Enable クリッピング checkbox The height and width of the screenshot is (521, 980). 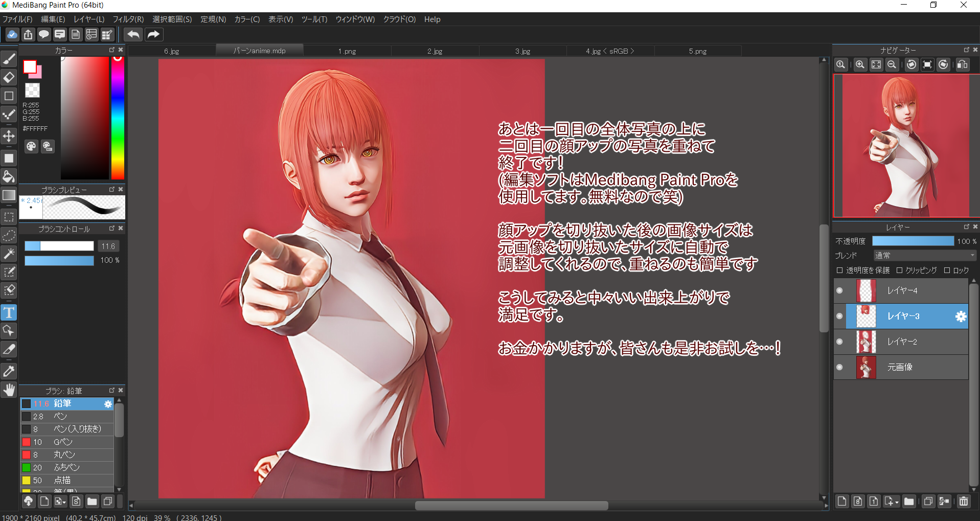(x=899, y=270)
